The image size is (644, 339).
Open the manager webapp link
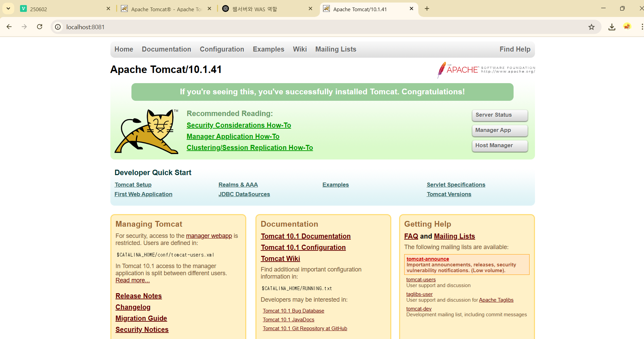coord(209,236)
